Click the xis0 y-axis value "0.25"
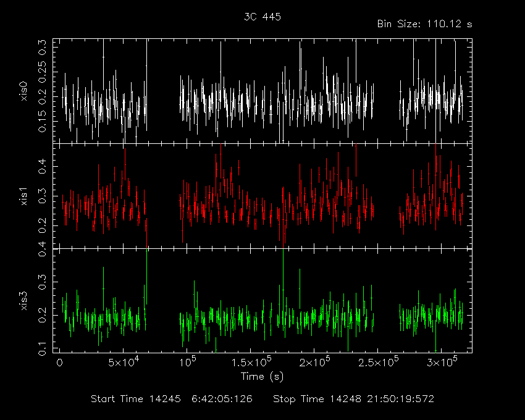The width and height of the screenshot is (525, 420). [x=42, y=72]
